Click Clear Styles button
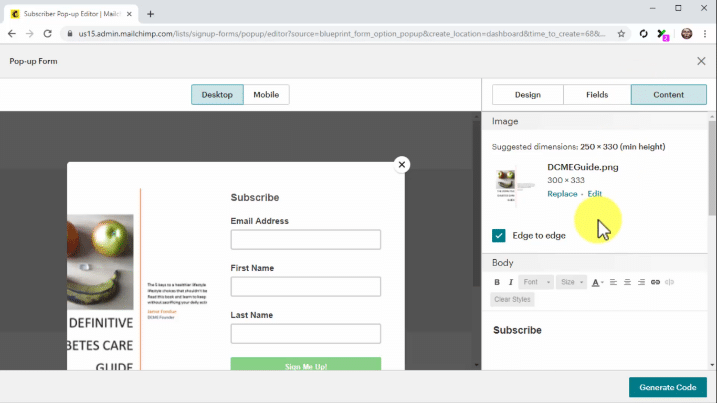717x403 pixels. click(512, 300)
